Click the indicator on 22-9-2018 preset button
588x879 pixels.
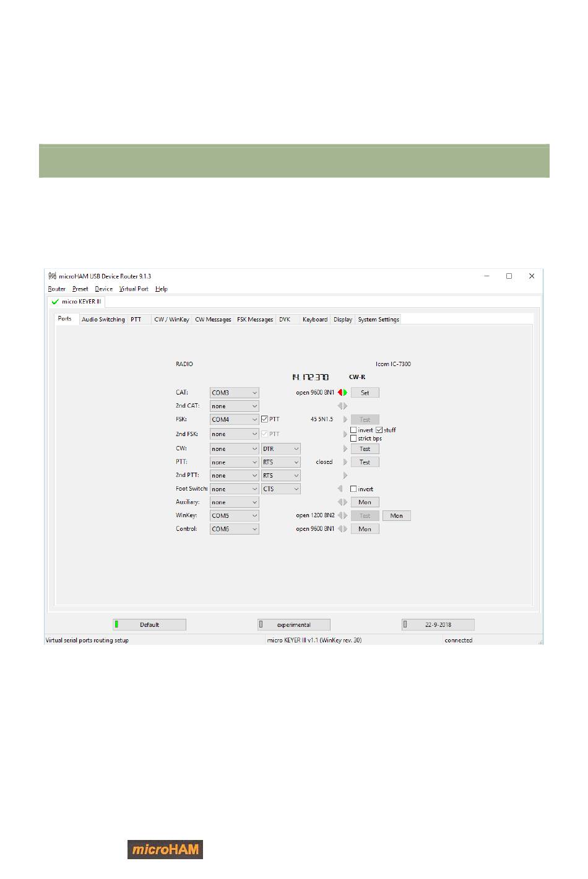[405, 624]
